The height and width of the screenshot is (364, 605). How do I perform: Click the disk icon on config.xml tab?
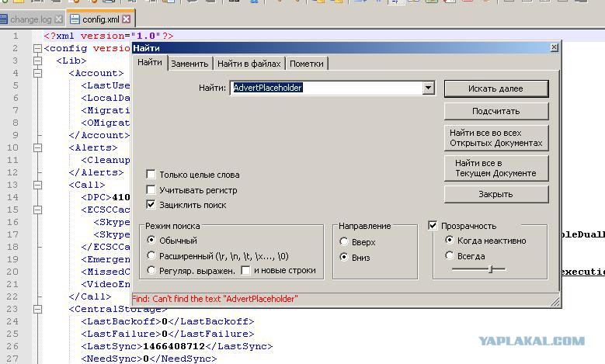click(x=75, y=19)
